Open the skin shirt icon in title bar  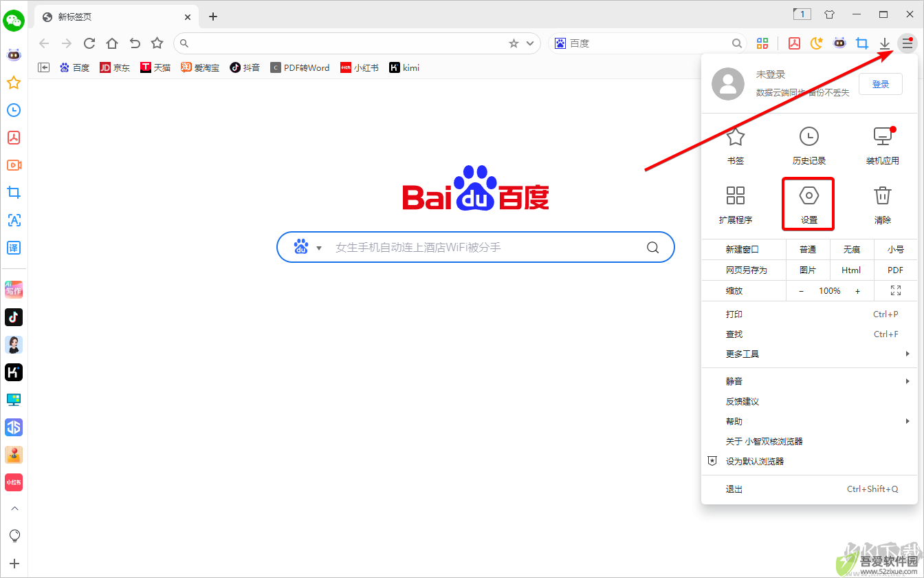829,14
